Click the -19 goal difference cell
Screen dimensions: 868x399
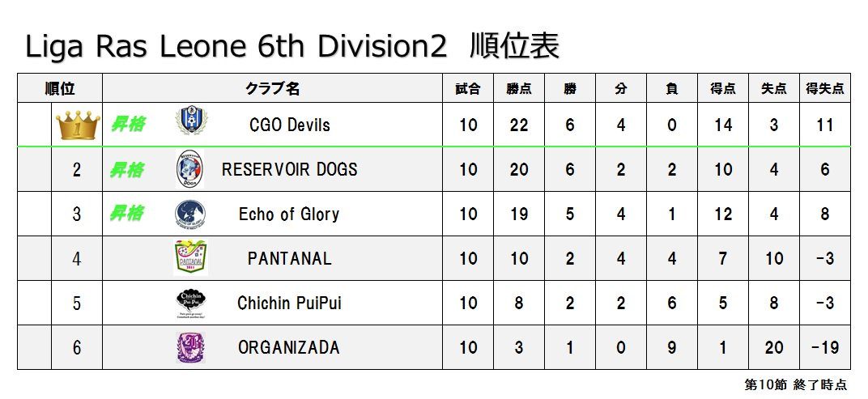click(825, 347)
